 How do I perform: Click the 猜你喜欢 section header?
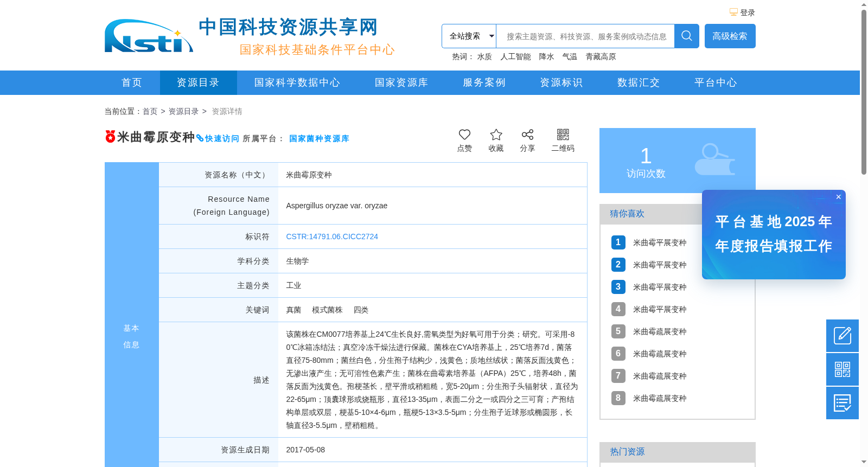click(627, 214)
